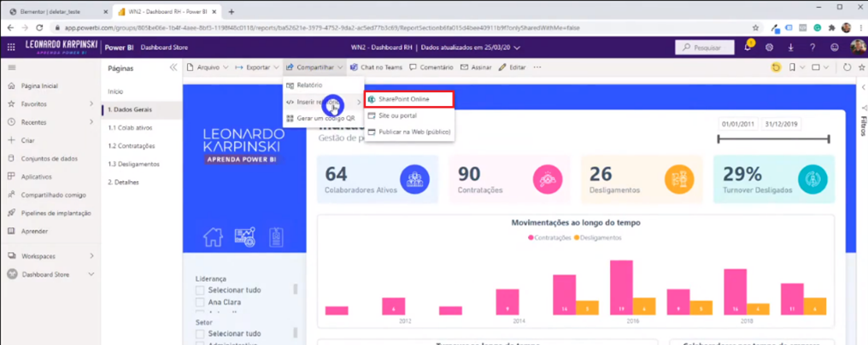Choose 'Publicar na Web (público)' option
The width and height of the screenshot is (868, 345).
408,132
